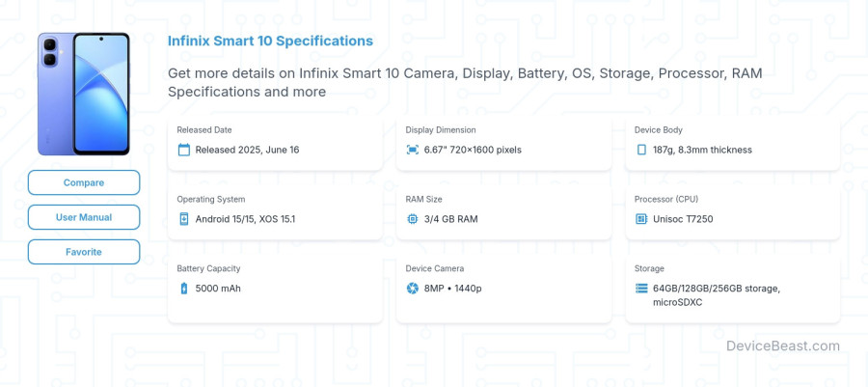Click the camera shutter icon
Viewport: 868px width, 387px height.
coord(413,288)
